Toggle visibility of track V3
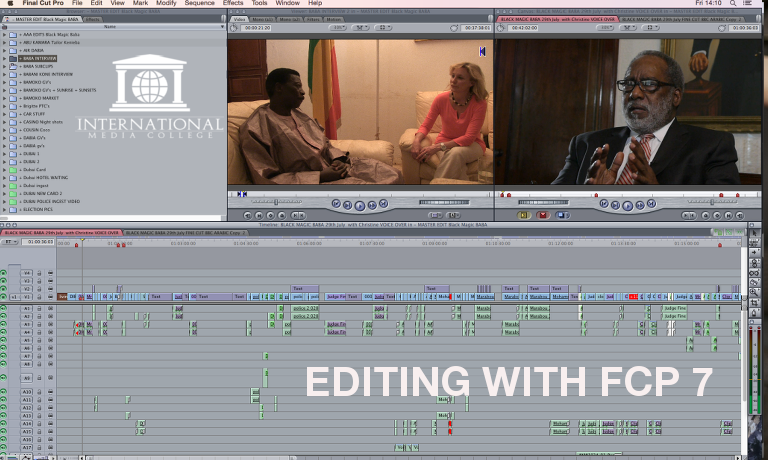Image resolution: width=768 pixels, height=460 pixels. [3, 281]
